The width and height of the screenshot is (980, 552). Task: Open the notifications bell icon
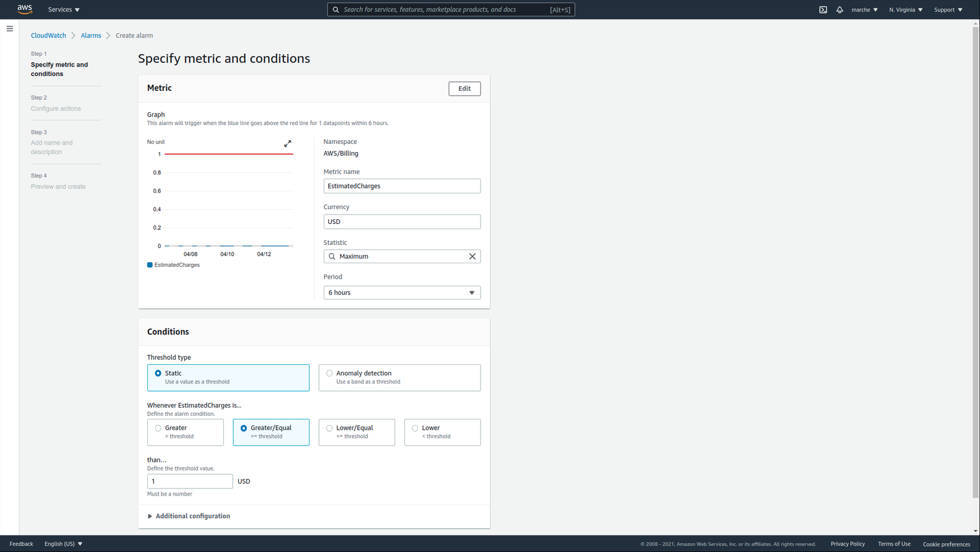[840, 10]
